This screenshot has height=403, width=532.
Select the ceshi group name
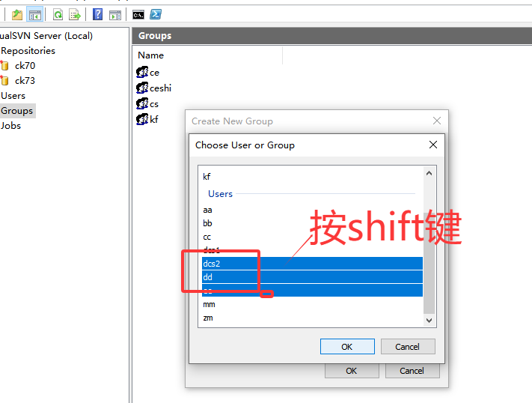pyautogui.click(x=160, y=88)
